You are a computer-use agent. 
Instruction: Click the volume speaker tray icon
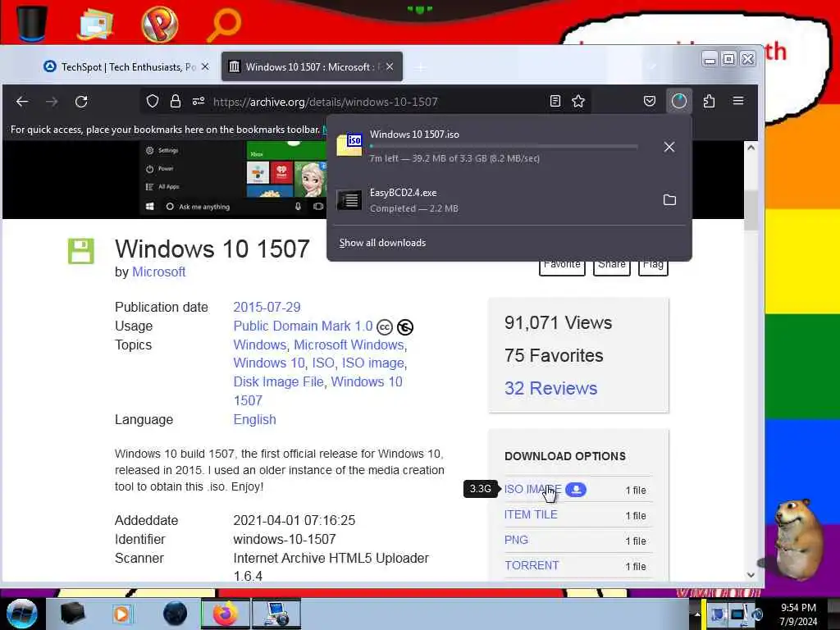point(757,614)
